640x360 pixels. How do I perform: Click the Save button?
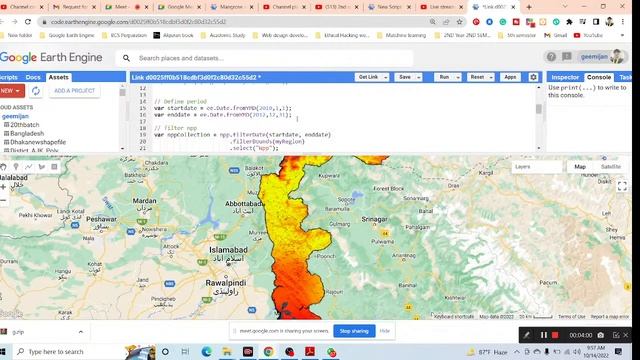click(x=404, y=77)
